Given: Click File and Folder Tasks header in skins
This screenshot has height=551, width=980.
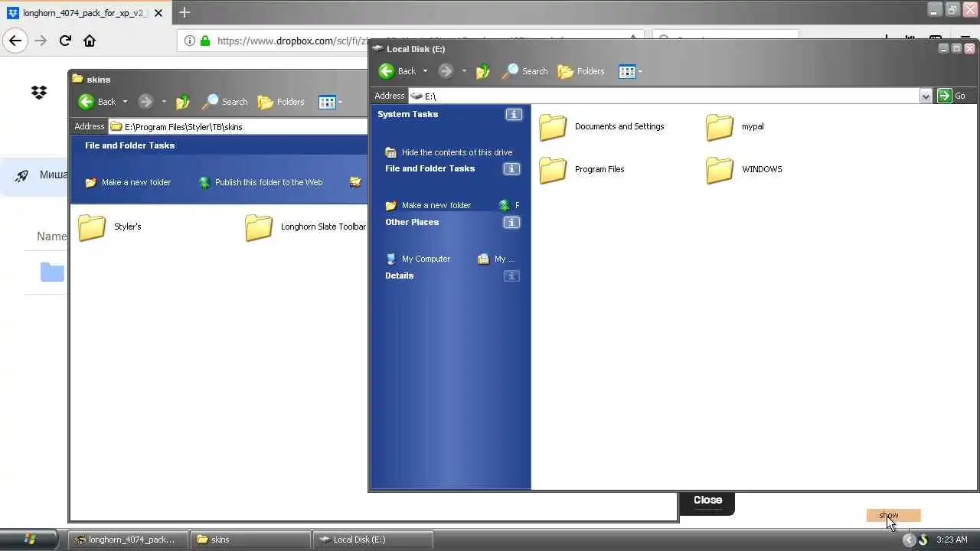Looking at the screenshot, I should tap(130, 145).
